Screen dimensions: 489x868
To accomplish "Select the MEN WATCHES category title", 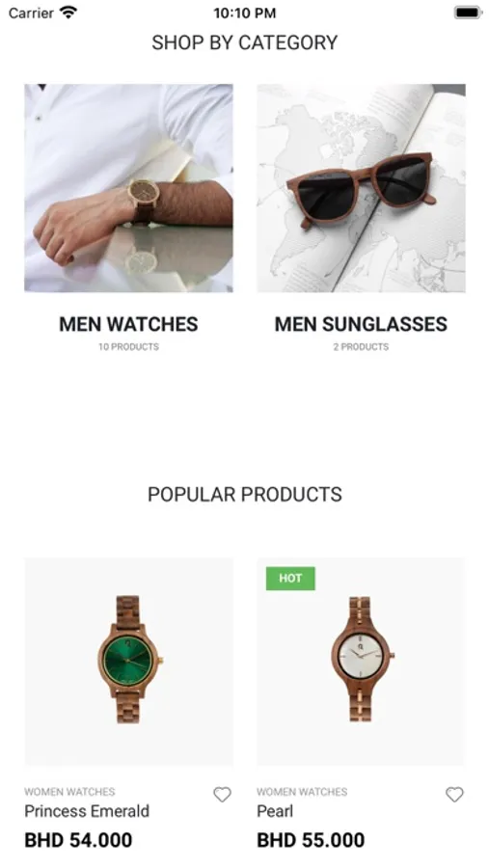I will [x=128, y=324].
